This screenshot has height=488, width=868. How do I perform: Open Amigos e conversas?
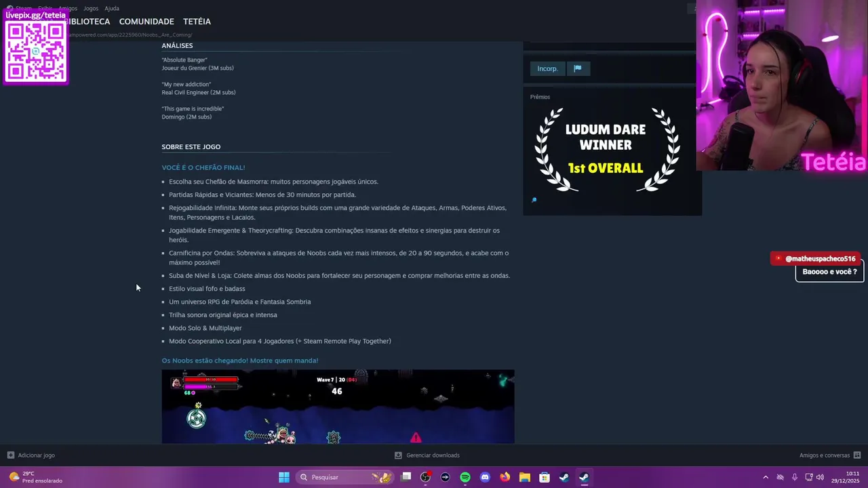point(824,455)
